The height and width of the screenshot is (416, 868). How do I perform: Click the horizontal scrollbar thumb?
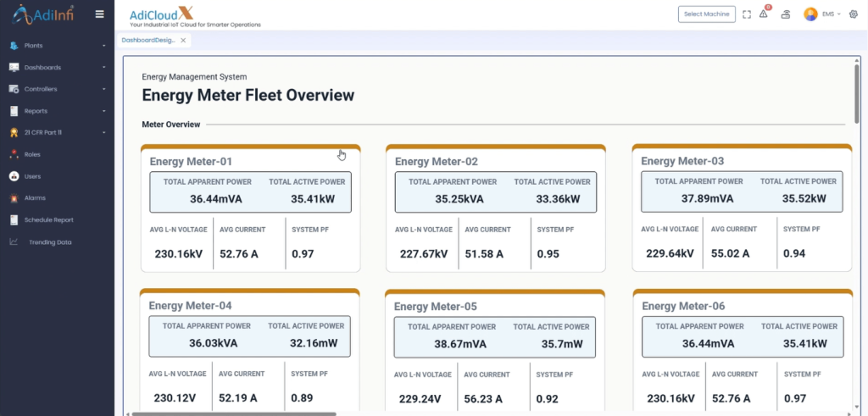[x=234, y=413]
